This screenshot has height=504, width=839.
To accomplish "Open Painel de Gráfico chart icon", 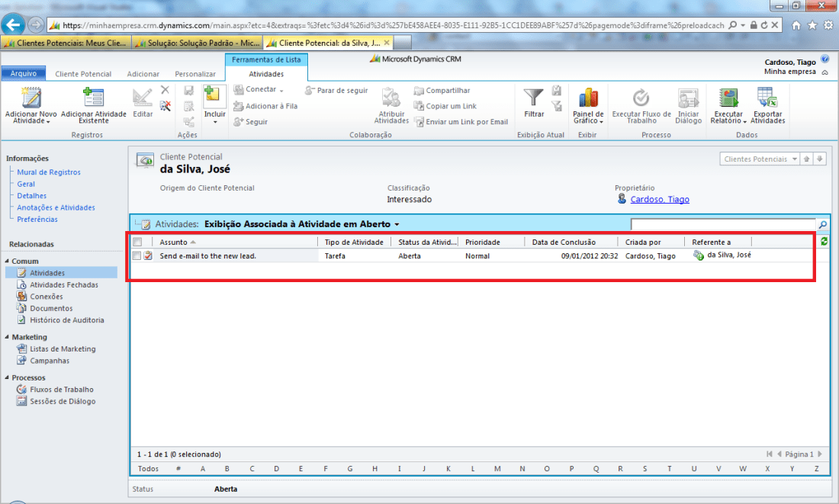I will (x=588, y=98).
